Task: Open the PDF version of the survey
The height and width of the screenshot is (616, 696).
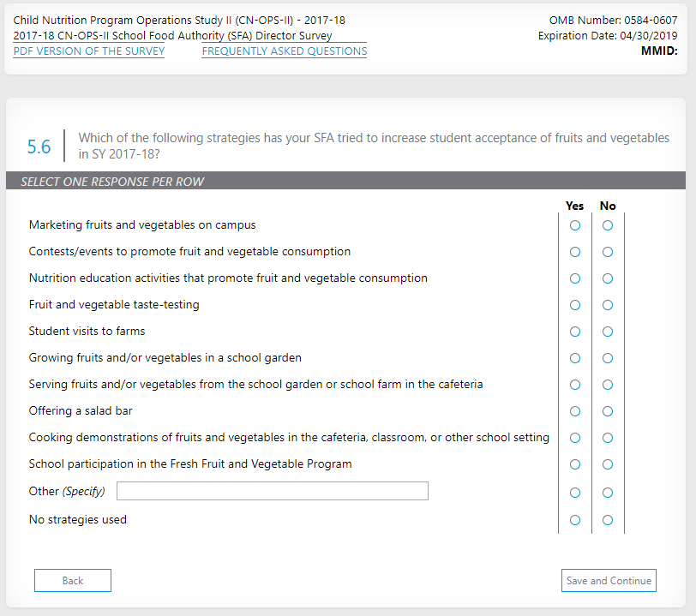Action: (89, 51)
